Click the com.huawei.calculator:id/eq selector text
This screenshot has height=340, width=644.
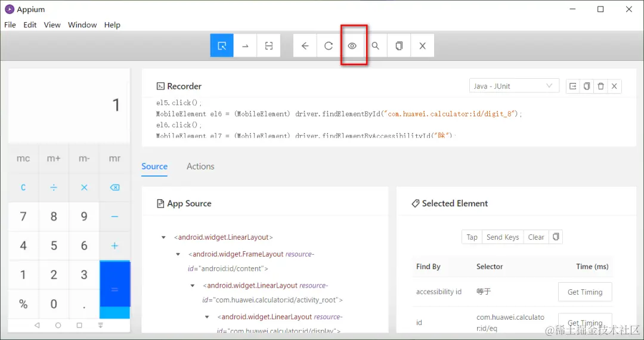510,323
